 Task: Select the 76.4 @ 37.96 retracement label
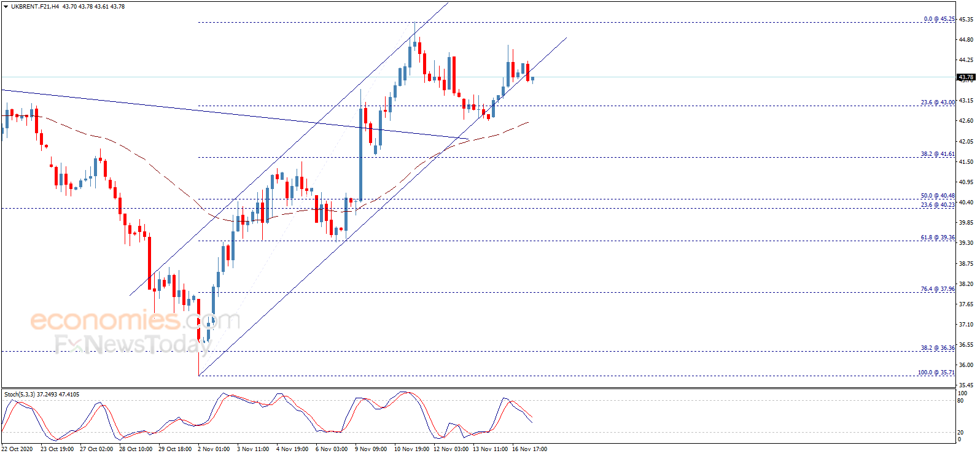coord(938,289)
